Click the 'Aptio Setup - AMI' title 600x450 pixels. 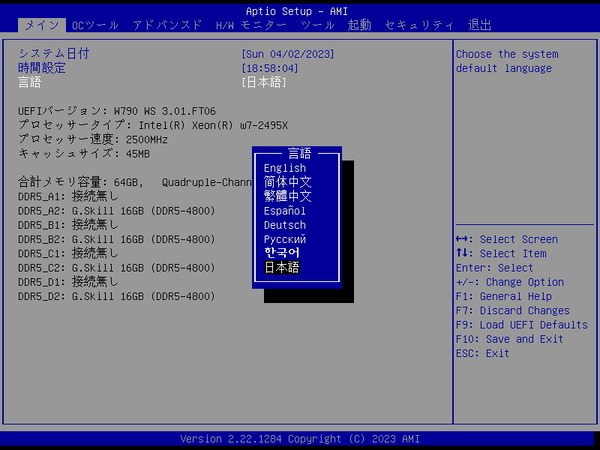(x=297, y=11)
